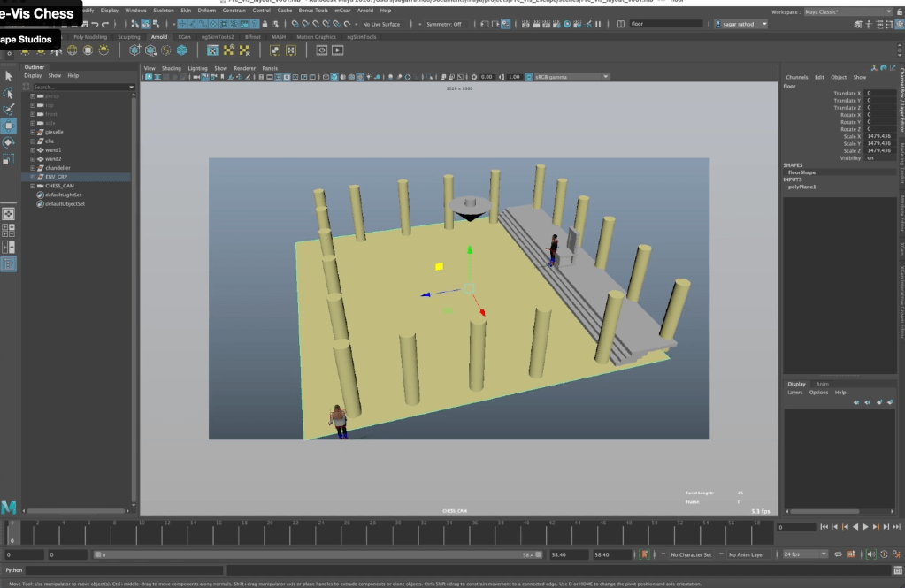Switch to the Arnold shelf tab
The width and height of the screenshot is (905, 588).
coord(158,37)
